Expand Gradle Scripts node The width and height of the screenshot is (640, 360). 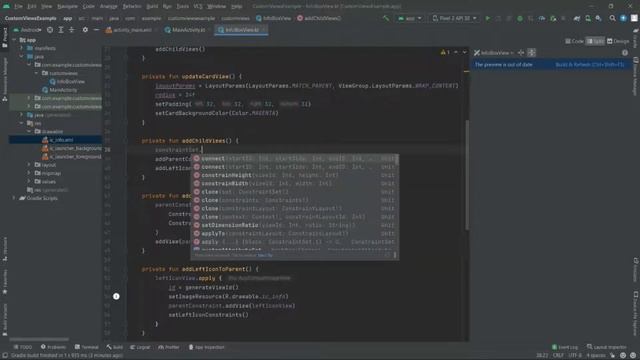(14, 198)
